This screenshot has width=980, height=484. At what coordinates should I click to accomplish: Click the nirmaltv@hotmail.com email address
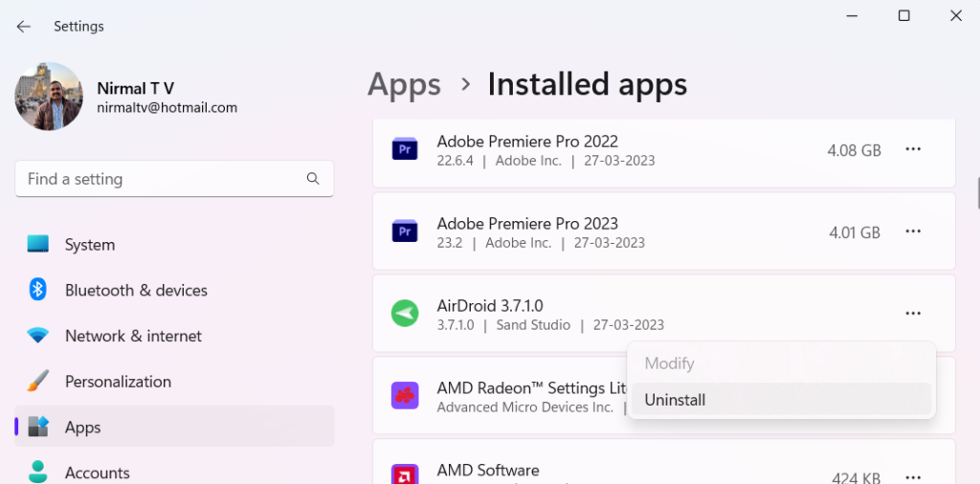point(167,107)
